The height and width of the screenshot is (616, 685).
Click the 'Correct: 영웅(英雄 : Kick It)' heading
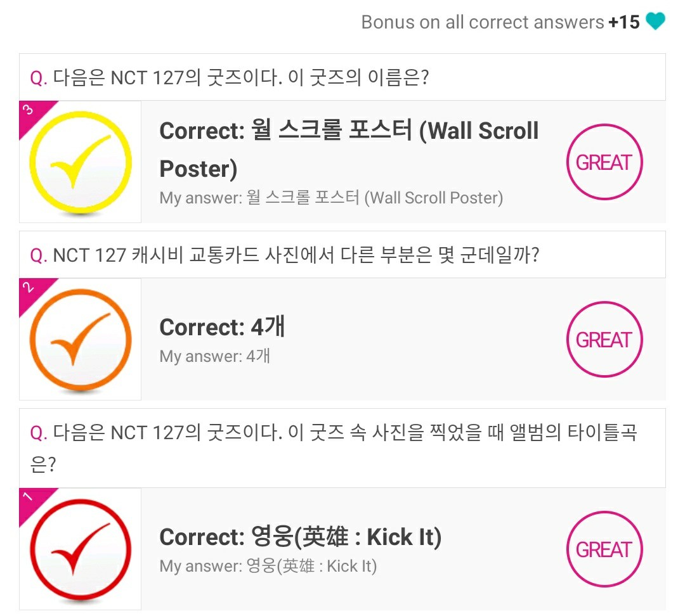click(300, 537)
